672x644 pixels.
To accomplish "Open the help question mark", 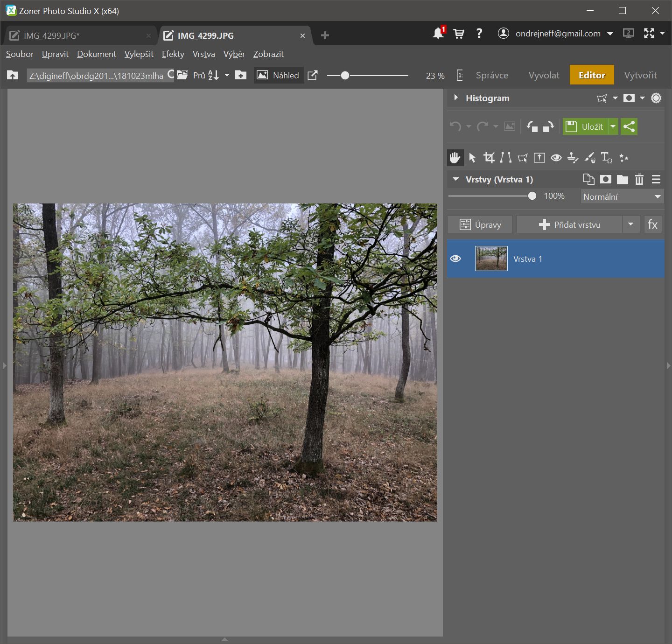I will click(479, 33).
